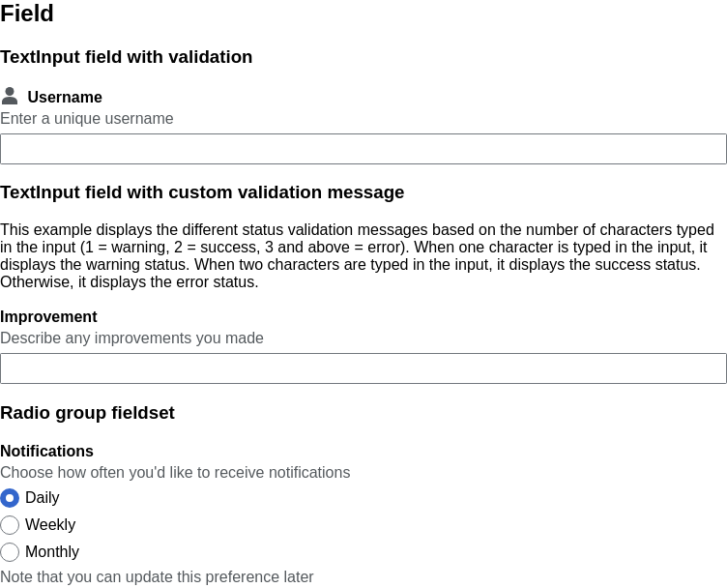
Task: Click the 'update this preference later' note
Action: pos(157,576)
